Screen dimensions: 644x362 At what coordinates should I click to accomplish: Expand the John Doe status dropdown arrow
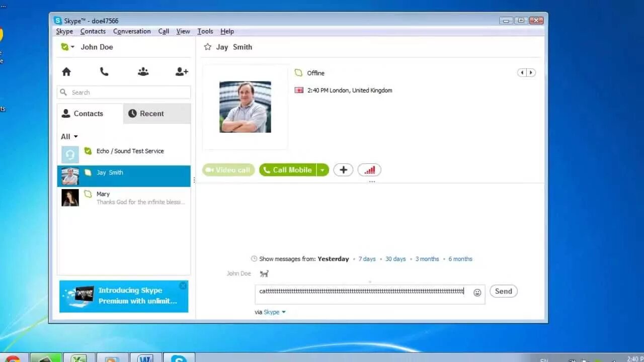[72, 47]
